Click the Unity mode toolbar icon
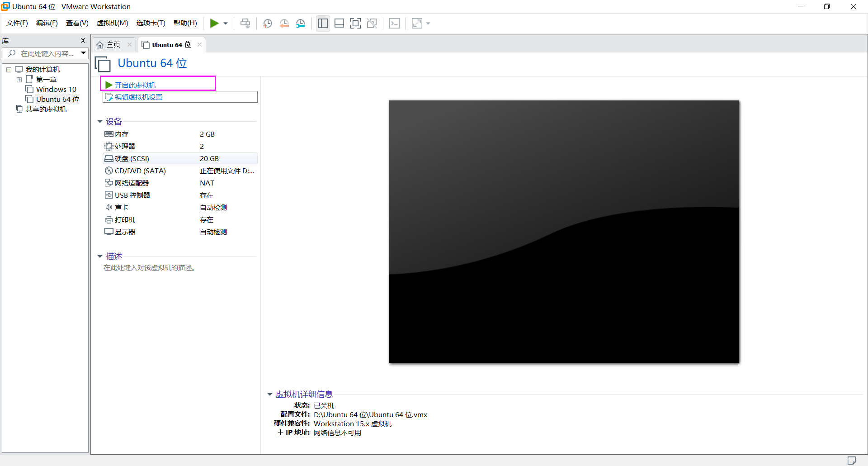Screen dimensions: 868x466 pos(372,23)
